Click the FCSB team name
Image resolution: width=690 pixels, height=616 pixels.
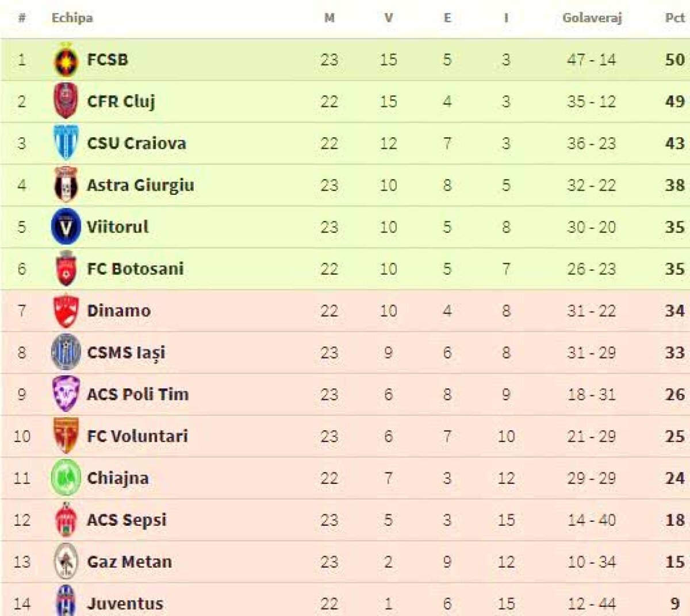tap(108, 60)
